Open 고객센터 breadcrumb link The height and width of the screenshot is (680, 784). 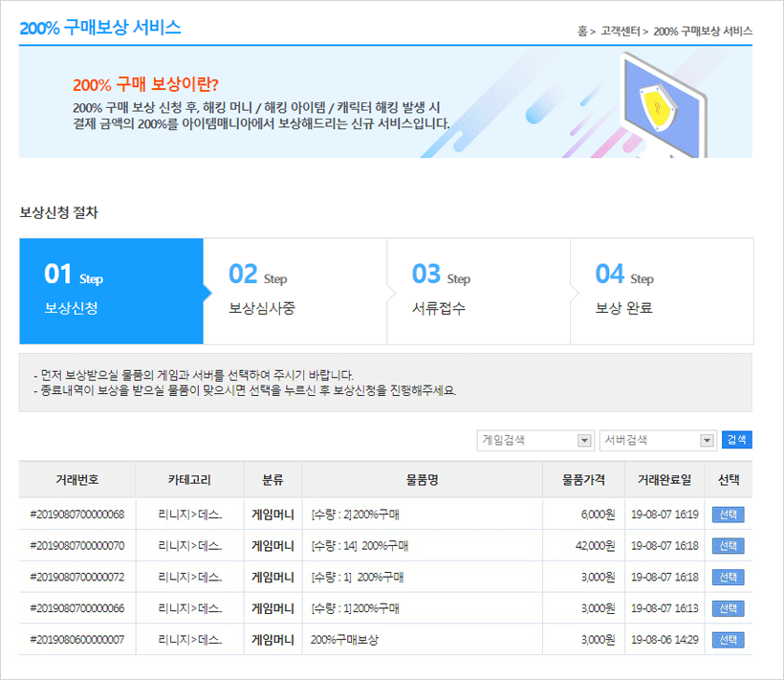621,32
